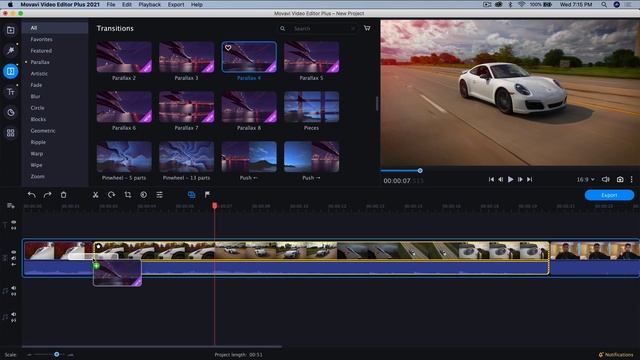
Task: Favorite Parallax 4 with the heart icon
Action: (x=228, y=48)
